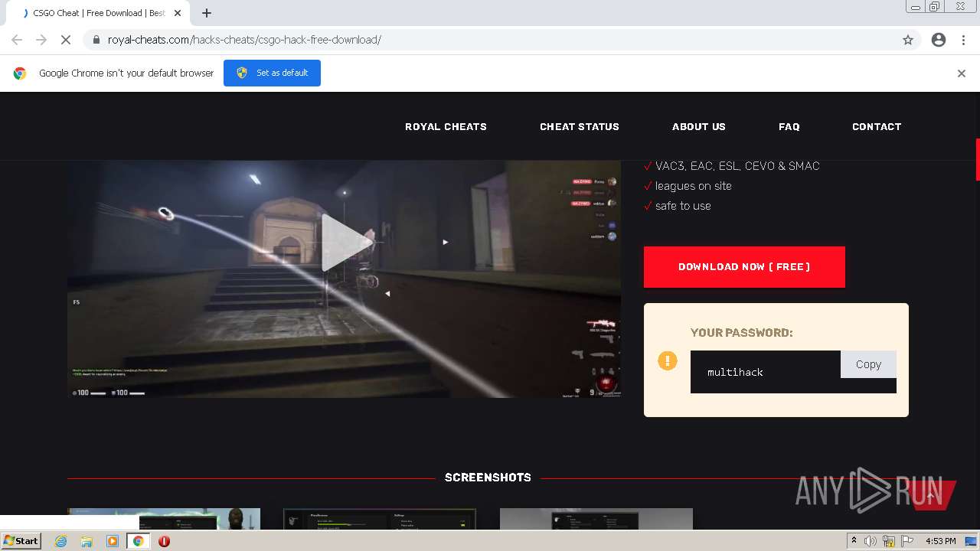This screenshot has width=980, height=551.
Task: Close the CSGO Cheat tab
Action: click(x=178, y=13)
